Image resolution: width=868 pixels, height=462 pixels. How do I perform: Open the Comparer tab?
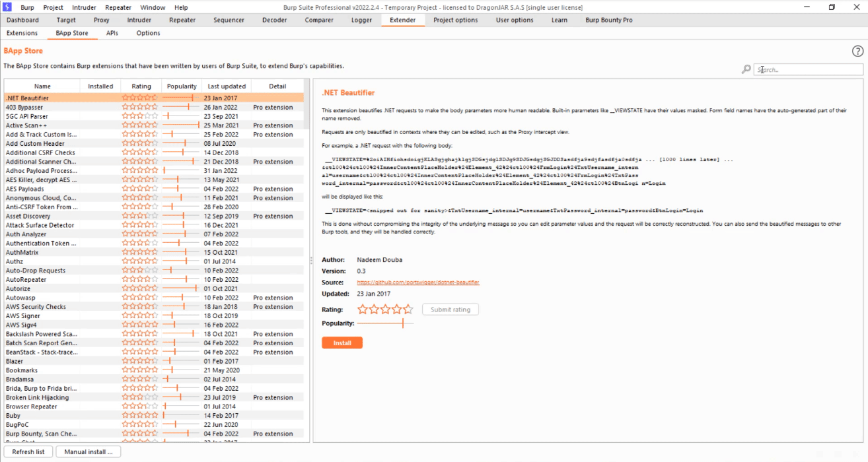coord(319,20)
